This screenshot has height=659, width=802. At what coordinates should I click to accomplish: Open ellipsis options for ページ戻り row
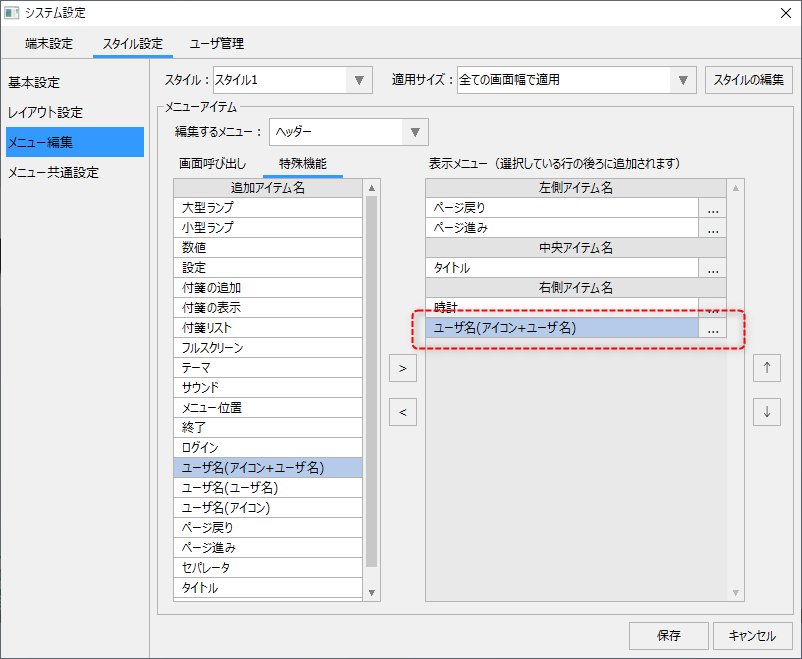point(712,208)
